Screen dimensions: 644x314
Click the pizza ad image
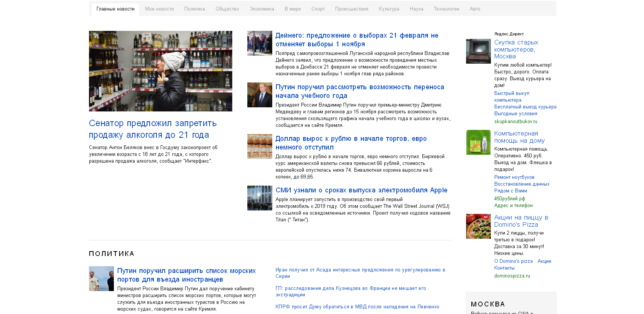pyautogui.click(x=478, y=226)
